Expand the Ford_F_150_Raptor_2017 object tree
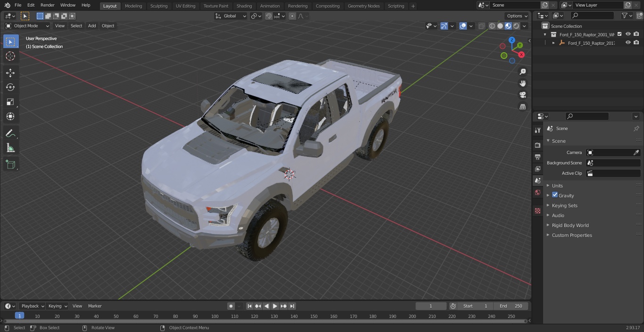Screen dimensions: 644x332 553,43
